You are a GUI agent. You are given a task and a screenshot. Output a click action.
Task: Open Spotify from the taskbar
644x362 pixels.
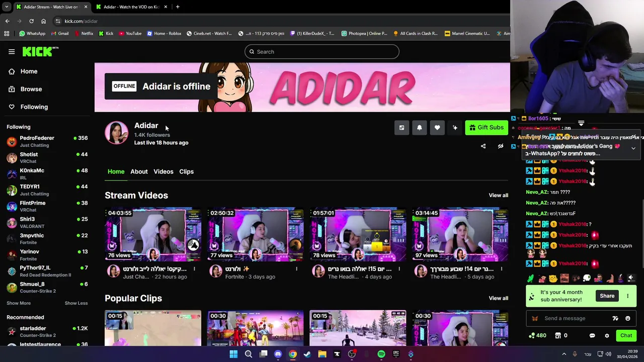click(x=381, y=354)
